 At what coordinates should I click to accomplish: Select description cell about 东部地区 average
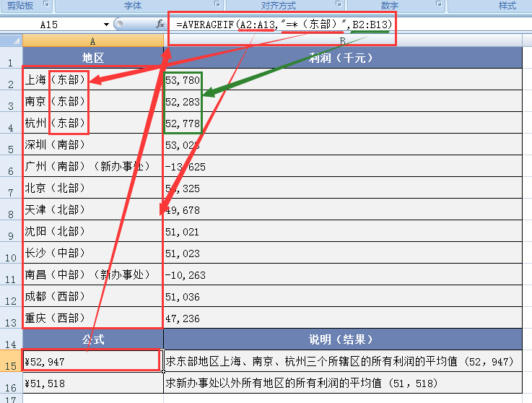(343, 361)
